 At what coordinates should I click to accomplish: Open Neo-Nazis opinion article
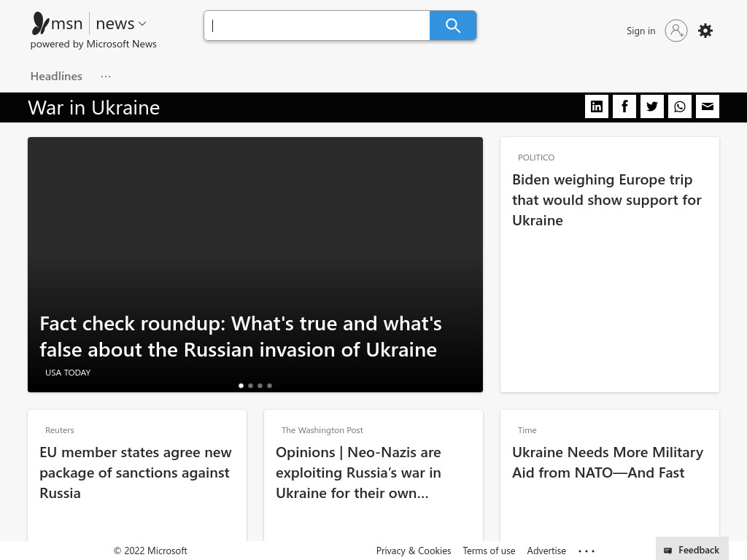[358, 472]
